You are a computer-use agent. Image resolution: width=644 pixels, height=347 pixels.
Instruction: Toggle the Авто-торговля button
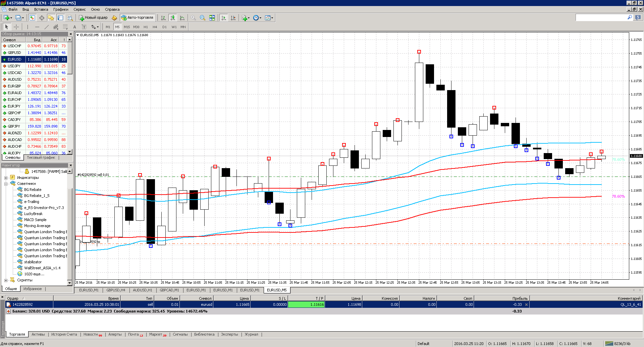pos(138,18)
